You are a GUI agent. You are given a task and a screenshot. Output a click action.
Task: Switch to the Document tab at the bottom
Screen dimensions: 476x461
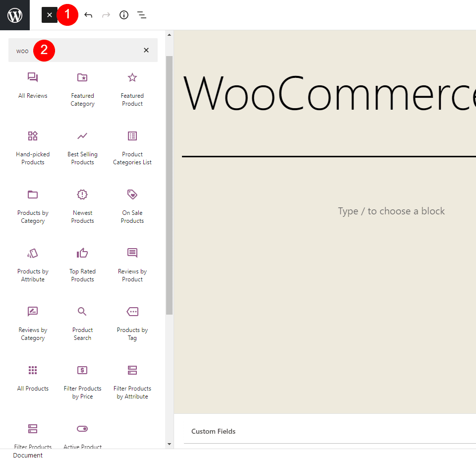point(28,455)
